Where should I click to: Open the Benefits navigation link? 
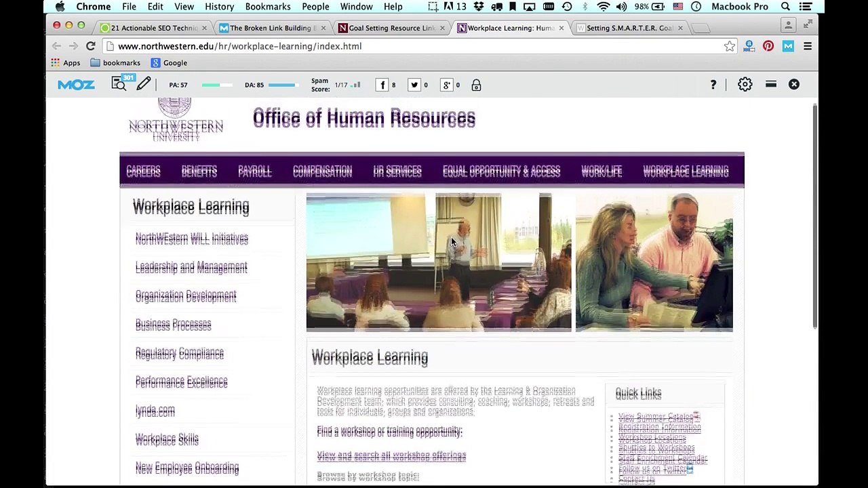point(199,171)
